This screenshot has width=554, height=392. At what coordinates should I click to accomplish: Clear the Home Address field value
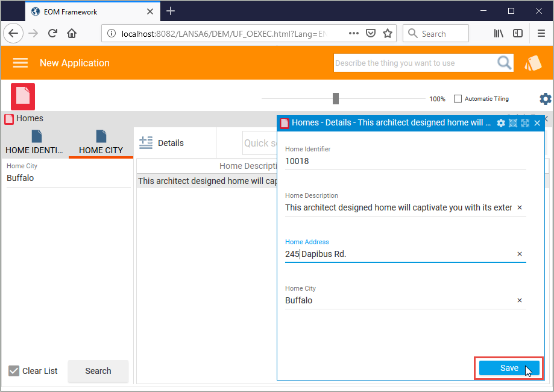pyautogui.click(x=520, y=254)
